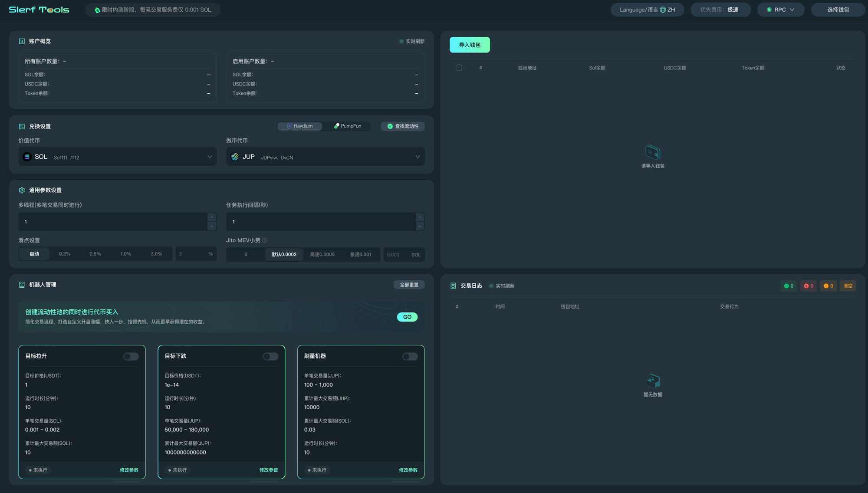The image size is (868, 493).
Task: Open the SOL value token dropdown
Action: pyautogui.click(x=117, y=157)
